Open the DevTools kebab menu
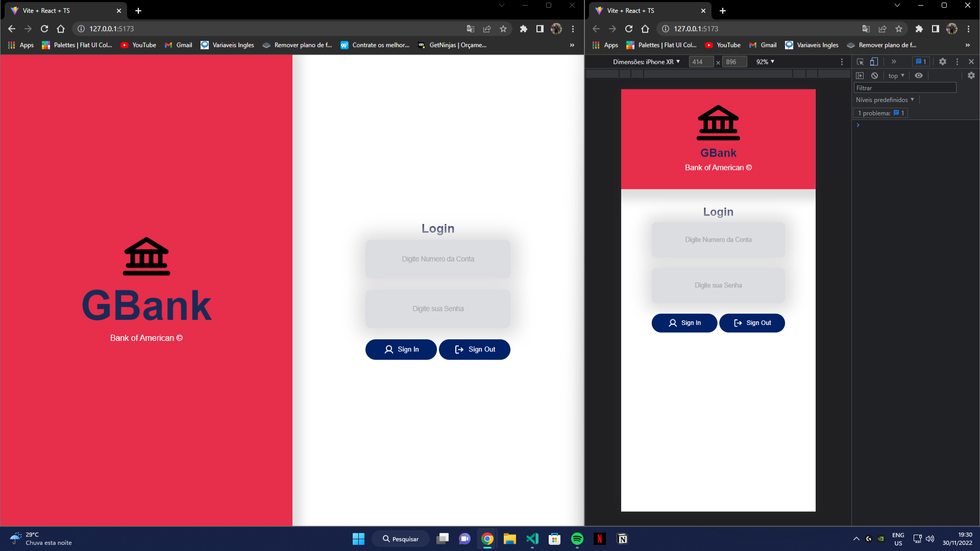Viewport: 980px width, 551px height. pos(957,61)
